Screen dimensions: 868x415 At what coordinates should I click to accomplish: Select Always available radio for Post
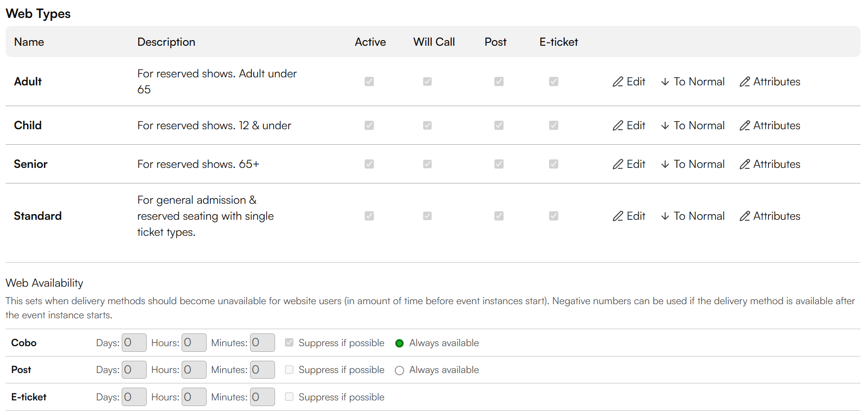(400, 371)
